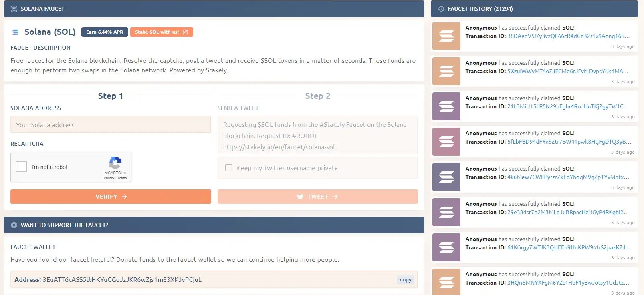Open transaction 61KGrgy7WTJK3QUEEn9HuKPW9MzS2pazK24

pos(569,247)
